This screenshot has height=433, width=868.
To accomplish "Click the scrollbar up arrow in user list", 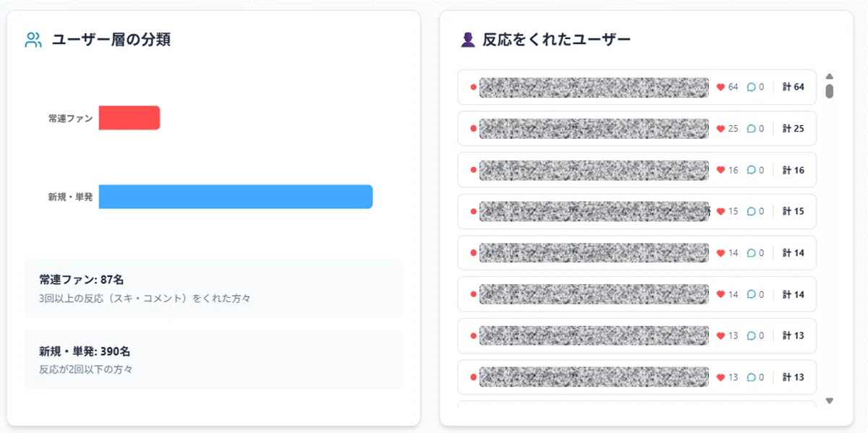I will tap(830, 76).
